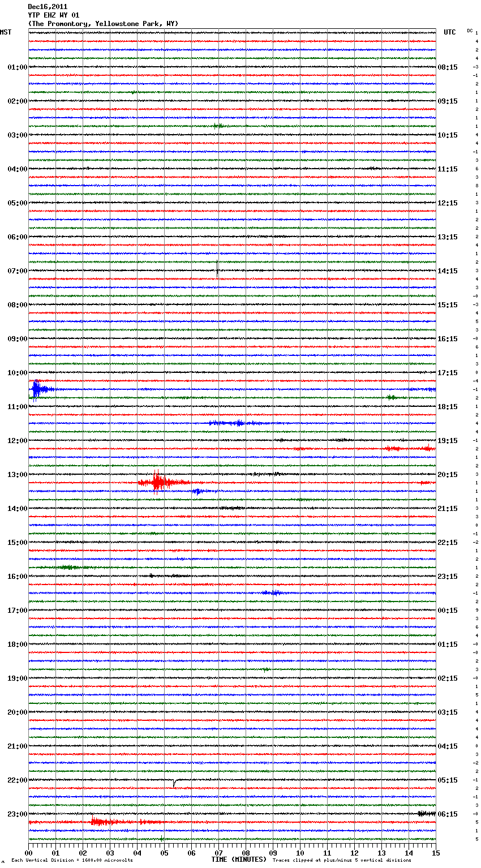Click the 03:15 UTC time label
Screen dimensions: 481x868
click(x=448, y=712)
